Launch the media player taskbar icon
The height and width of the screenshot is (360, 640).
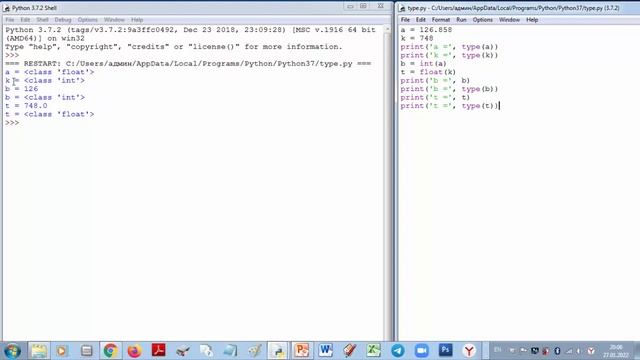62,351
